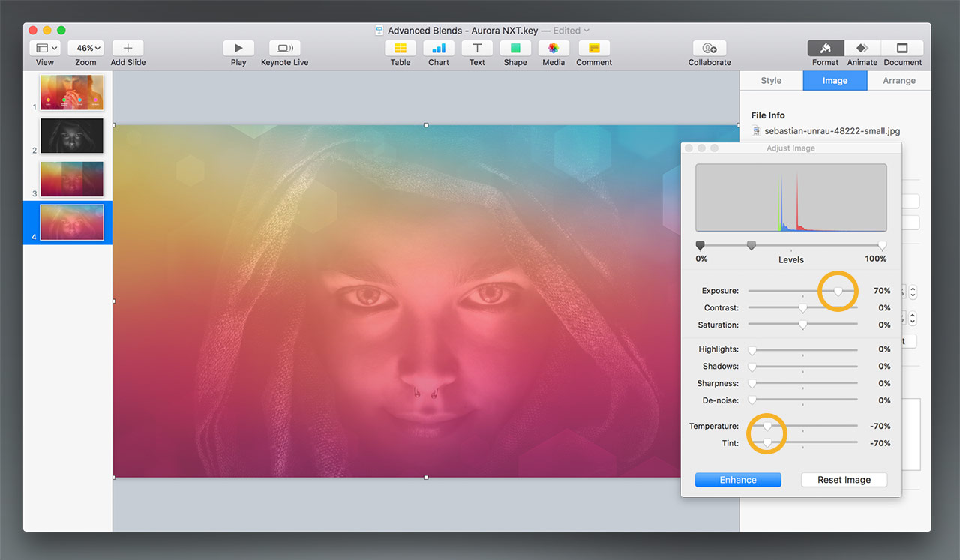Click the Add Slide plus button

coord(128,48)
